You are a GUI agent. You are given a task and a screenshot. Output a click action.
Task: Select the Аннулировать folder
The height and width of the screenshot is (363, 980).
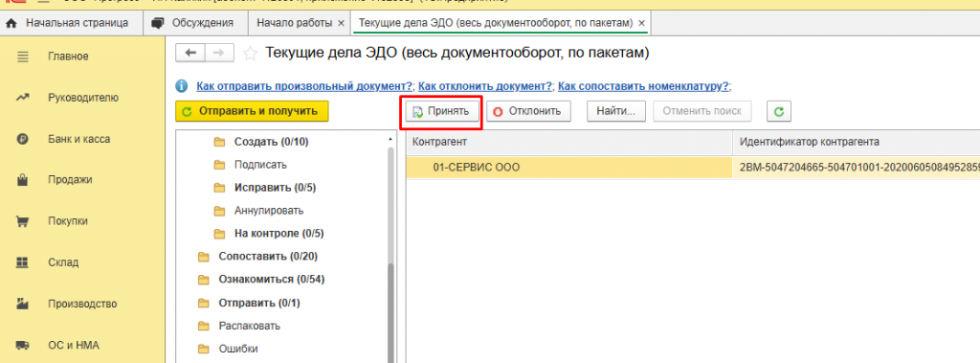(269, 211)
